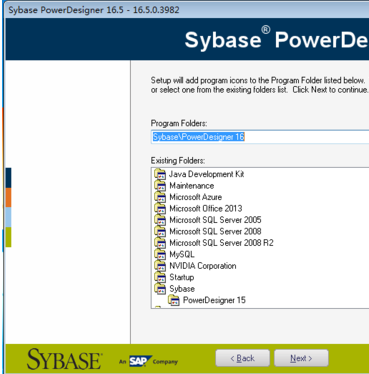Select the Microsoft Azure folder entry
Viewport: 369px width, 374px height.
pos(196,197)
